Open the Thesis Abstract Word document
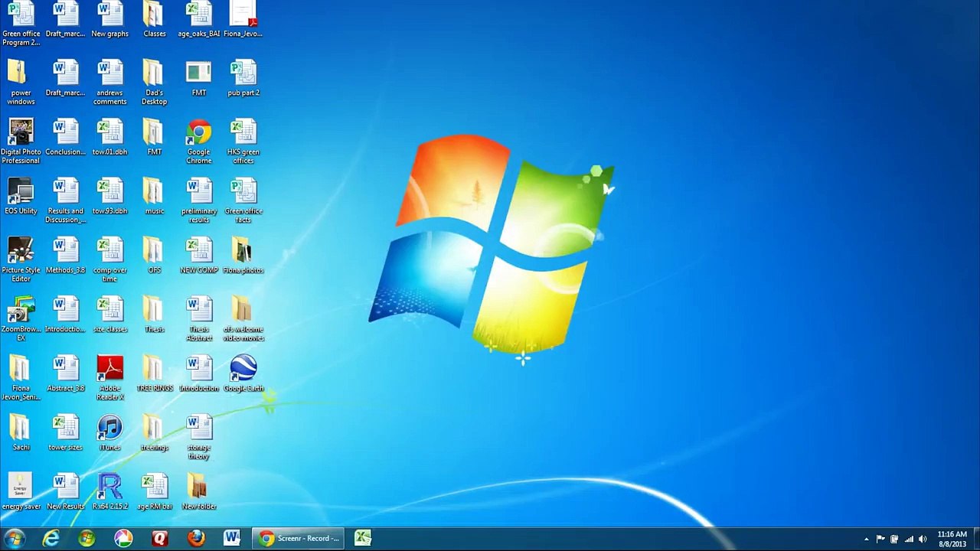This screenshot has width=980, height=551. point(198,318)
